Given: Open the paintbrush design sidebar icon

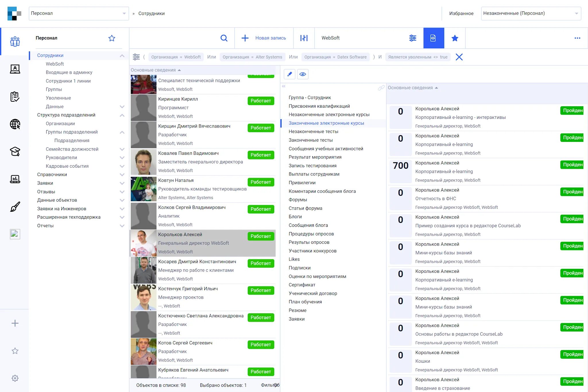Looking at the screenshot, I should click(x=15, y=206).
